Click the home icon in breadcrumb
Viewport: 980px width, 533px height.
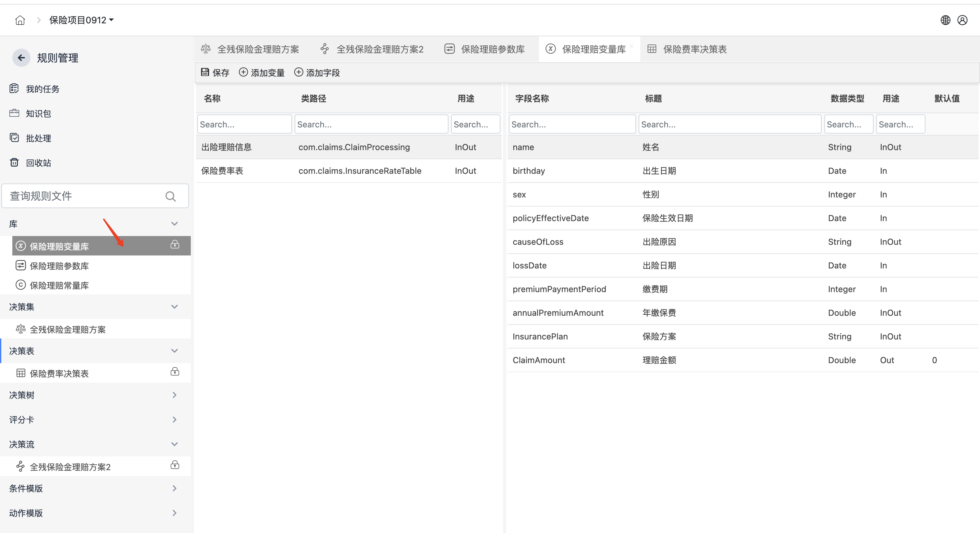(20, 20)
